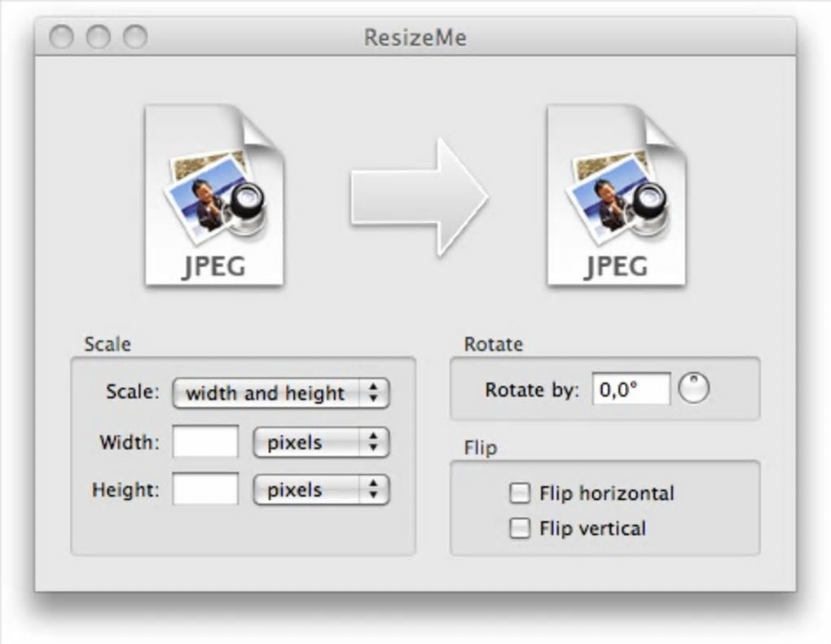Click the Height value input field
Screen dimensions: 831x644
206,489
